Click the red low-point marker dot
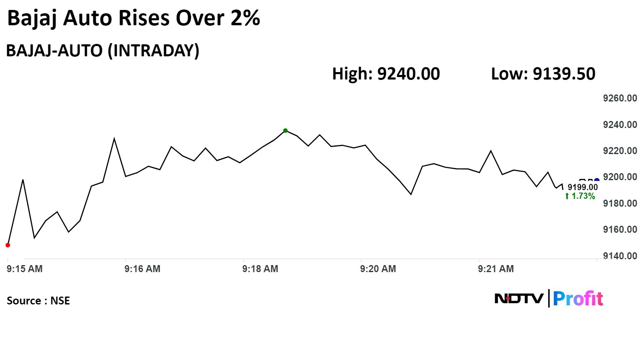644x362 pixels. pyautogui.click(x=8, y=245)
